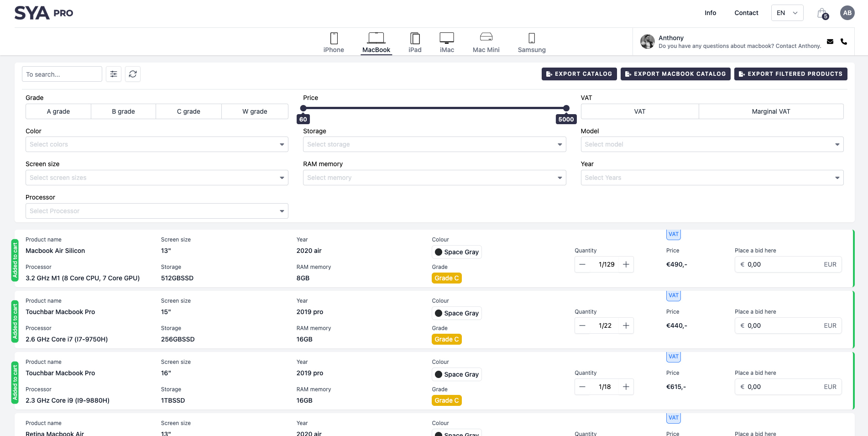This screenshot has width=868, height=436.
Task: Expand the Select screen sizes dropdown
Action: [157, 178]
